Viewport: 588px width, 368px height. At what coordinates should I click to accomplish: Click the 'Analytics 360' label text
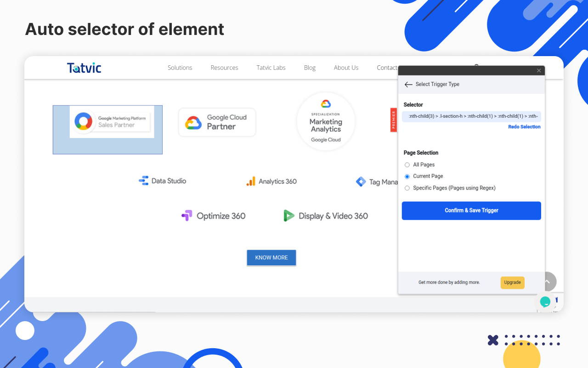[x=277, y=181]
